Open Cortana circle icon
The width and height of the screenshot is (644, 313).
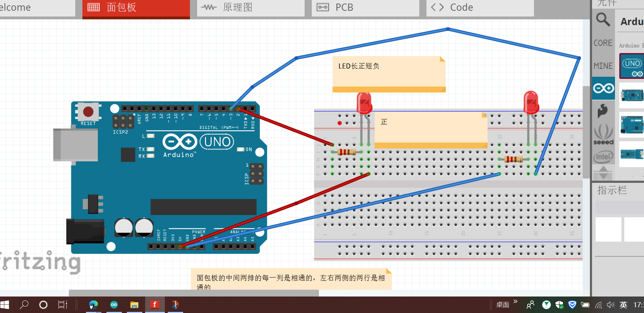43,305
